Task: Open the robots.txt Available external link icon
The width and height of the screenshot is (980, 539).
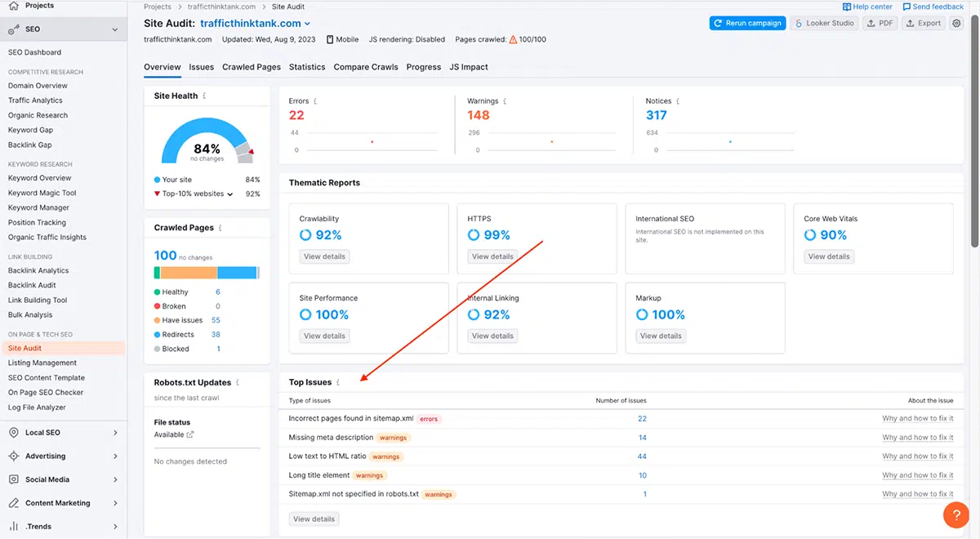Action: [x=190, y=435]
